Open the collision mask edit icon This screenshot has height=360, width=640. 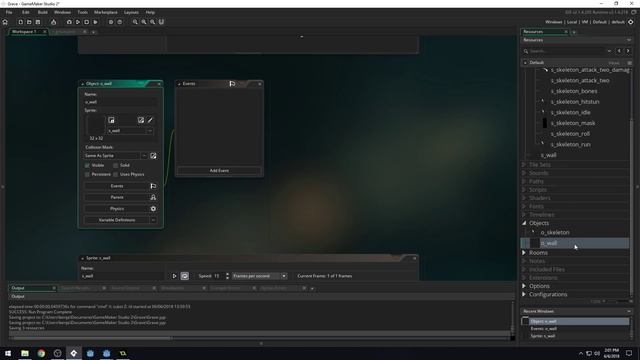[153, 156]
